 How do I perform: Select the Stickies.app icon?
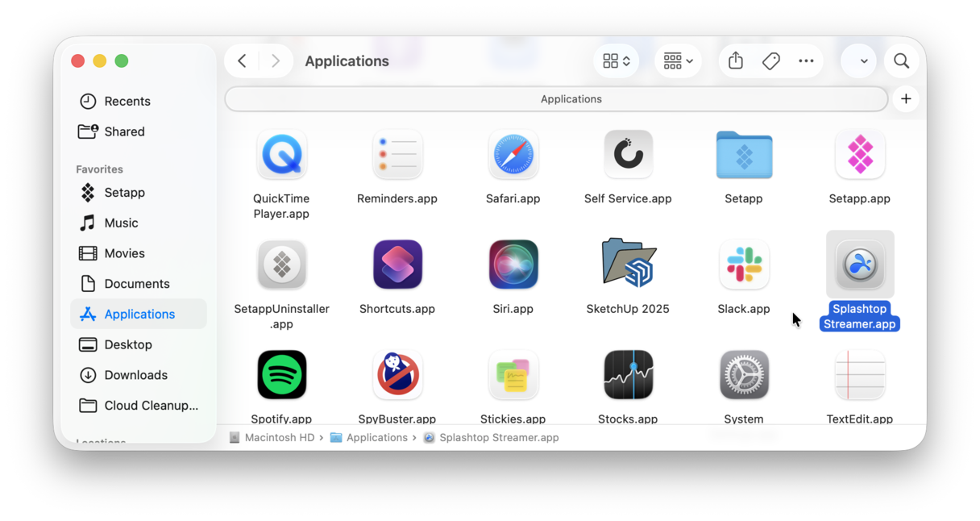(x=513, y=375)
